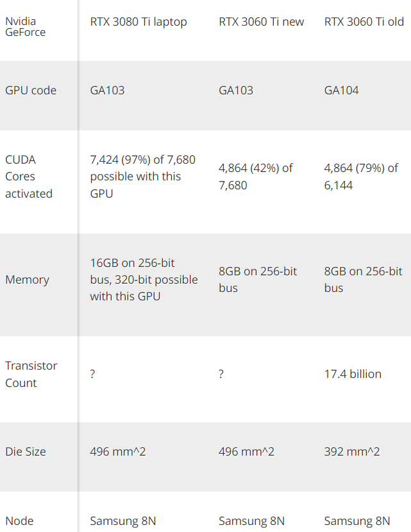
Task: Click the "Transistor Count" row label
Action: click(x=31, y=374)
